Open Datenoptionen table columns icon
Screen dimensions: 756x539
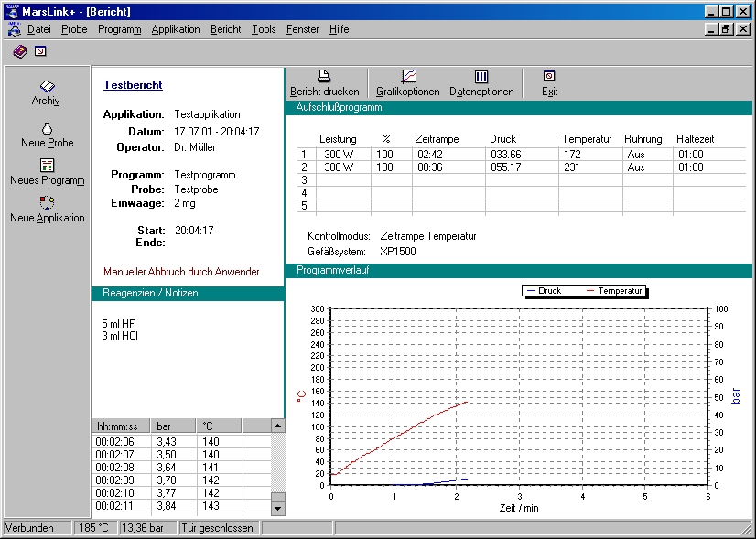point(481,77)
